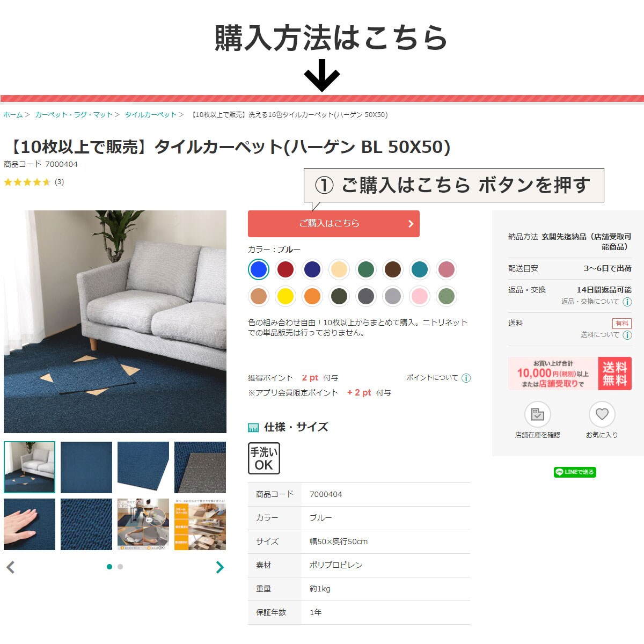Select the first carousel page dot

(x=109, y=567)
